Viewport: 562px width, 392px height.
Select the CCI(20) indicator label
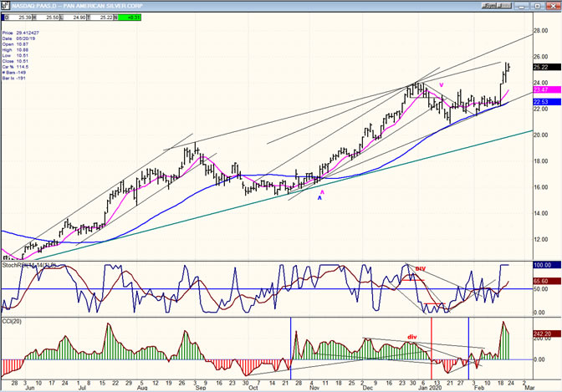tap(13, 321)
